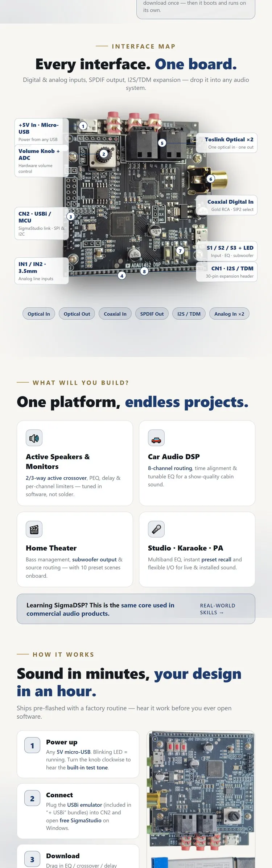
Task: Click the WHAT WILL YOU BUILD? section label
Action: [81, 383]
